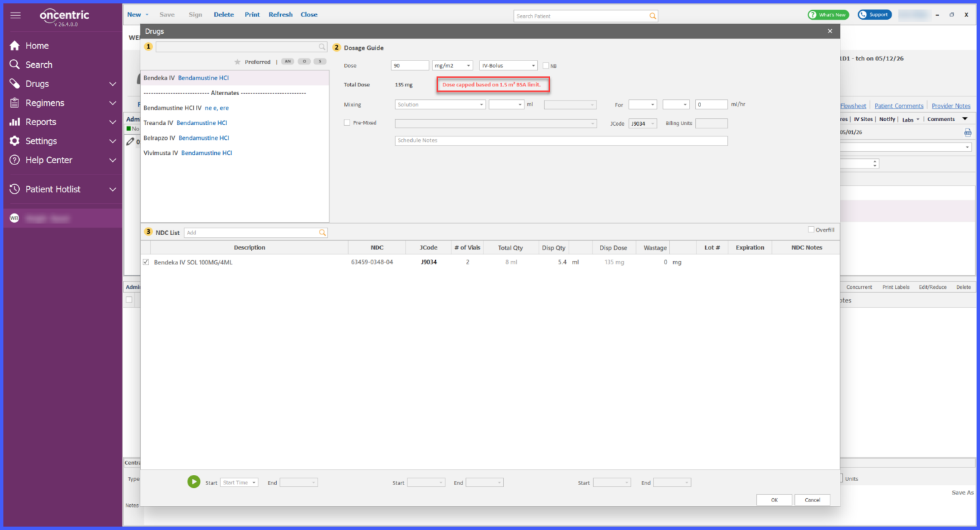Click the green play start button

click(x=194, y=482)
